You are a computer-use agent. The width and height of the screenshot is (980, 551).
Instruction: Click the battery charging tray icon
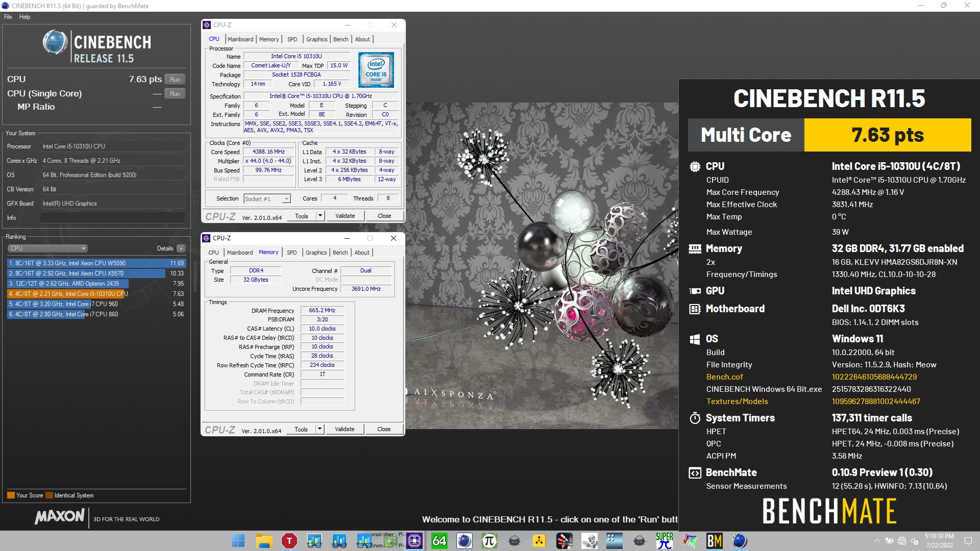889,541
